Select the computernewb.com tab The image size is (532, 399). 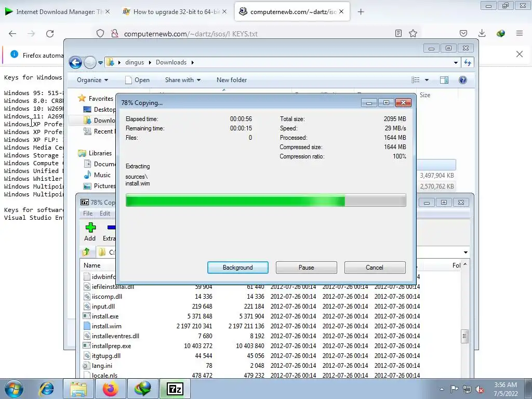pyautogui.click(x=292, y=12)
